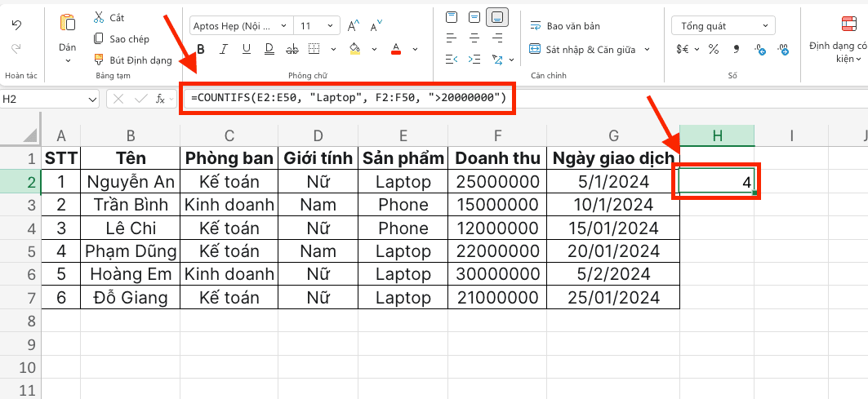Decrease font size with the smaller A icon
This screenshot has width=868, height=399.
pos(376,26)
